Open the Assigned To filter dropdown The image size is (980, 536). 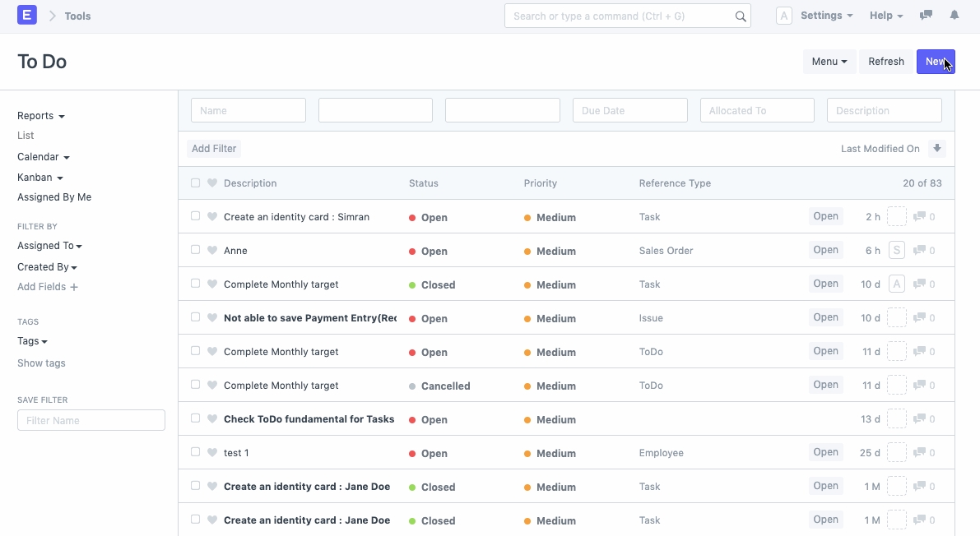49,246
